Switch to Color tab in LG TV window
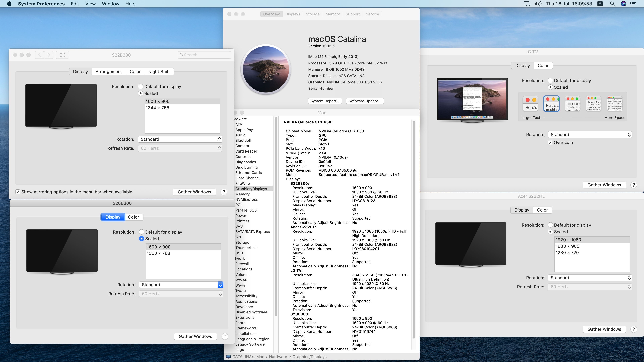The height and width of the screenshot is (362, 644). (x=543, y=66)
